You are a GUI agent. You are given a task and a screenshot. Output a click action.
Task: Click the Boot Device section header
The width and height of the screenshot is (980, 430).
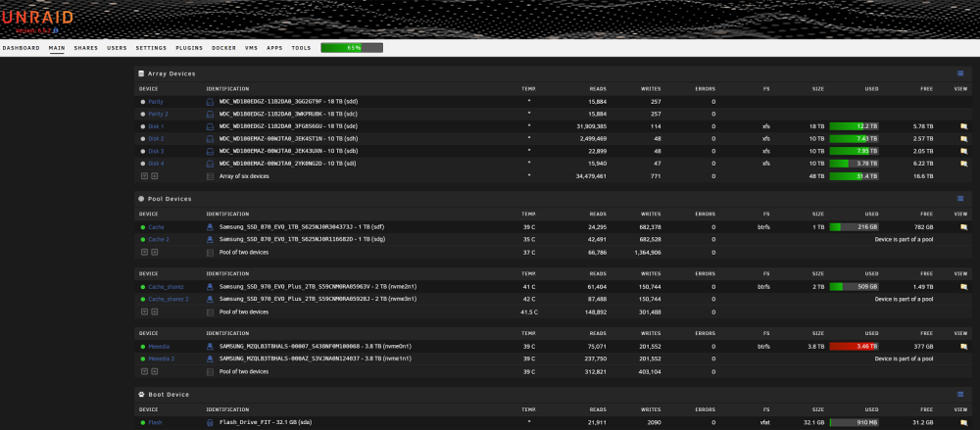pos(169,395)
